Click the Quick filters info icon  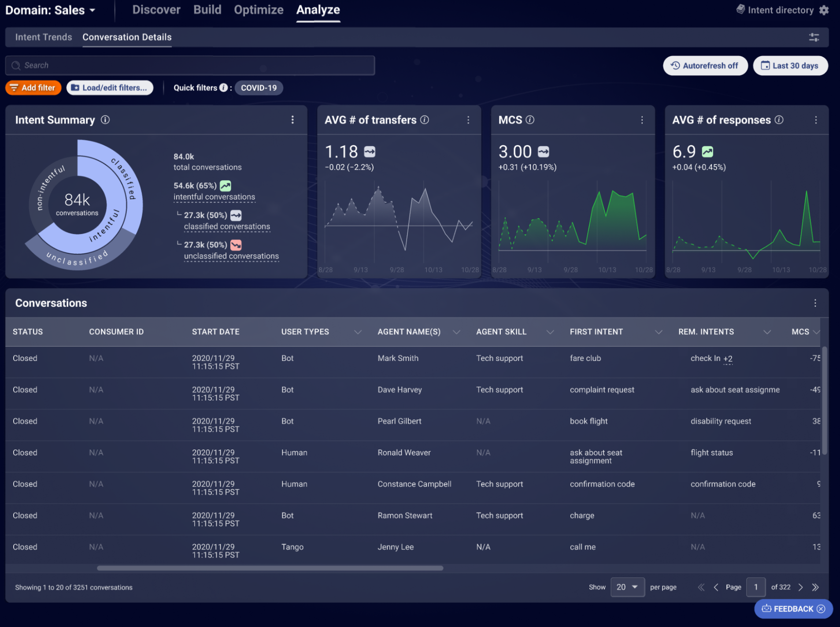point(224,88)
